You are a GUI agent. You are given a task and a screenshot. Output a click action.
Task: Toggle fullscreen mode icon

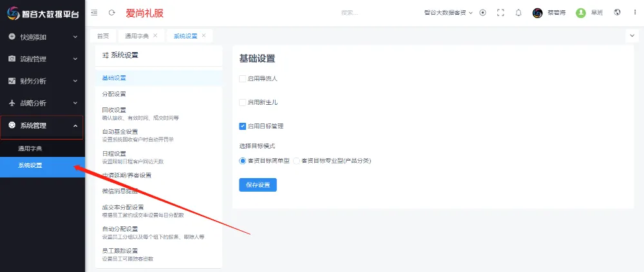tap(500, 13)
